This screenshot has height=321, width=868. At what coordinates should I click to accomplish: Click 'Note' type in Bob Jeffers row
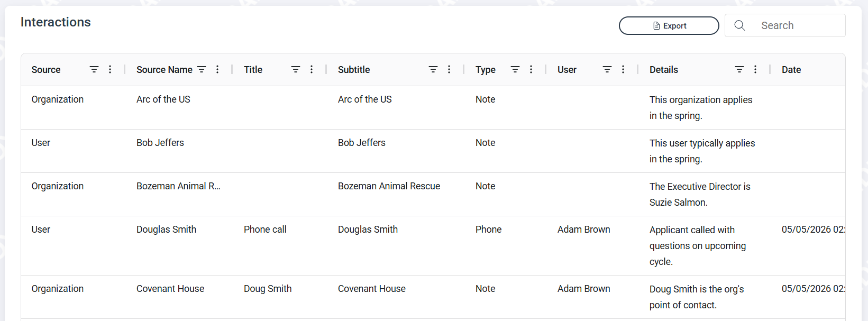[x=485, y=143]
